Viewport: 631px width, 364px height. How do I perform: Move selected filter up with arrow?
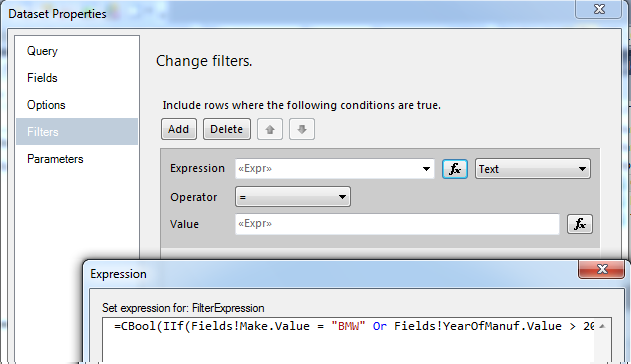(270, 129)
